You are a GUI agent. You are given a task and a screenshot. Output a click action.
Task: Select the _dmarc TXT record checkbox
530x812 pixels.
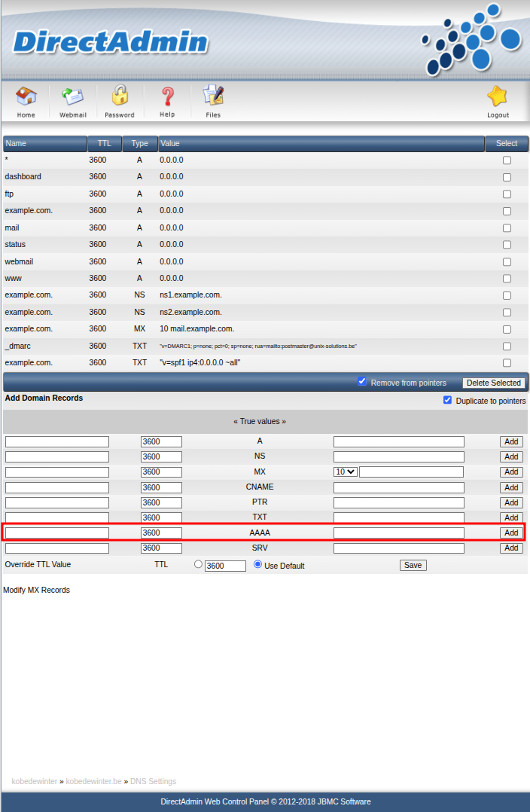507,346
